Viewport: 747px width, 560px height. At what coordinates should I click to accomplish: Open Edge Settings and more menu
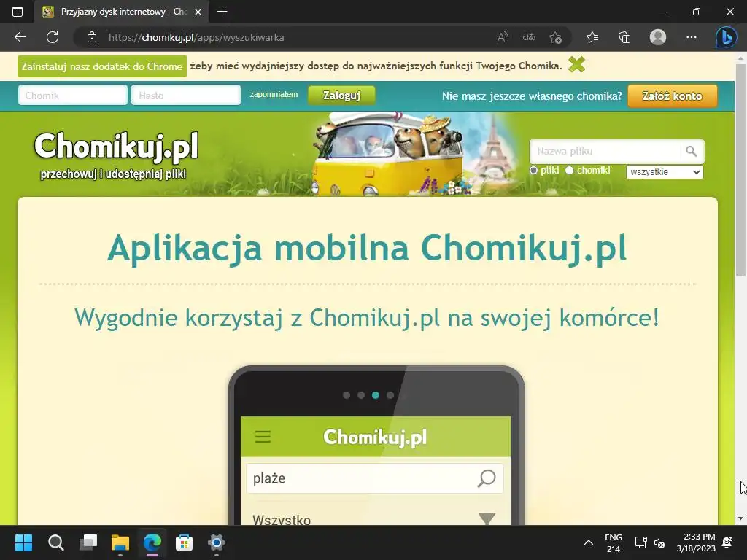(692, 37)
